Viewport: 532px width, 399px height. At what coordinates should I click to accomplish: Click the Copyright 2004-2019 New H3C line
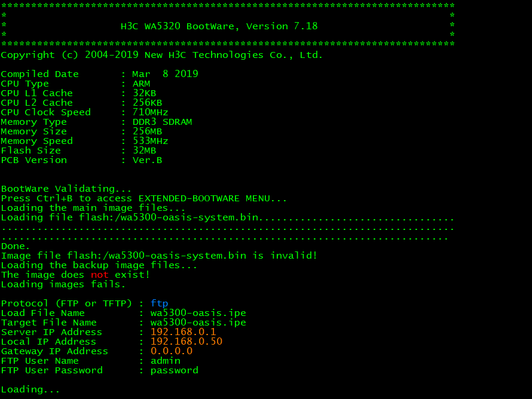(x=162, y=55)
